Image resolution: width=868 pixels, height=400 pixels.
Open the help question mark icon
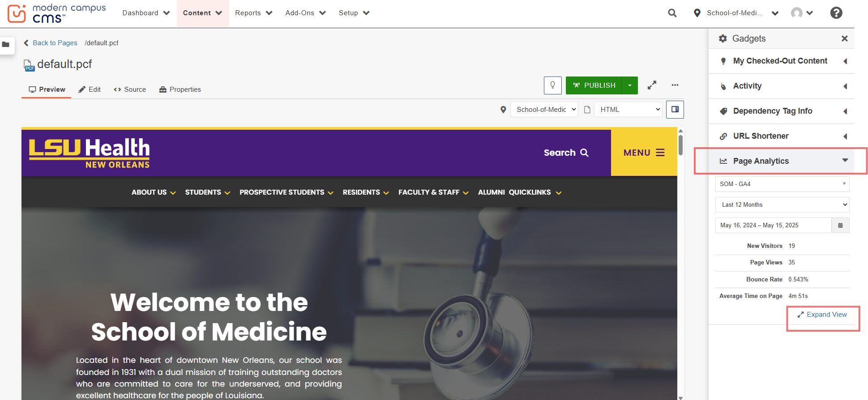[836, 13]
